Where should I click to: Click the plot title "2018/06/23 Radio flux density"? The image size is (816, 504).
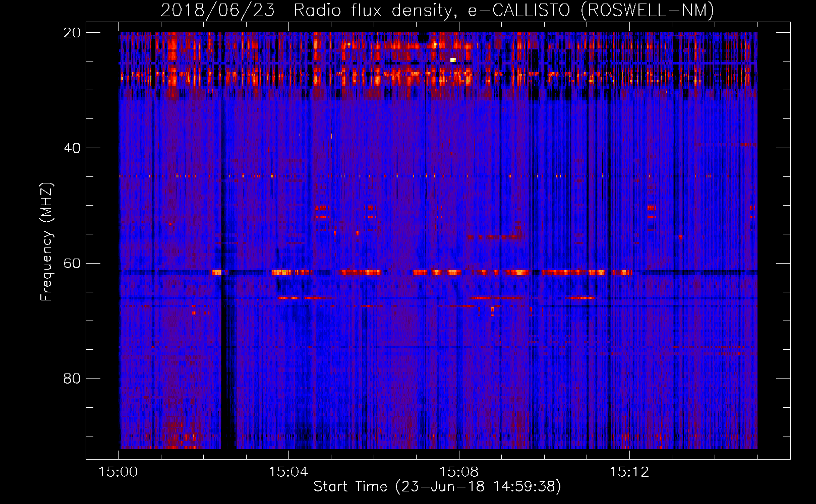pyautogui.click(x=307, y=10)
